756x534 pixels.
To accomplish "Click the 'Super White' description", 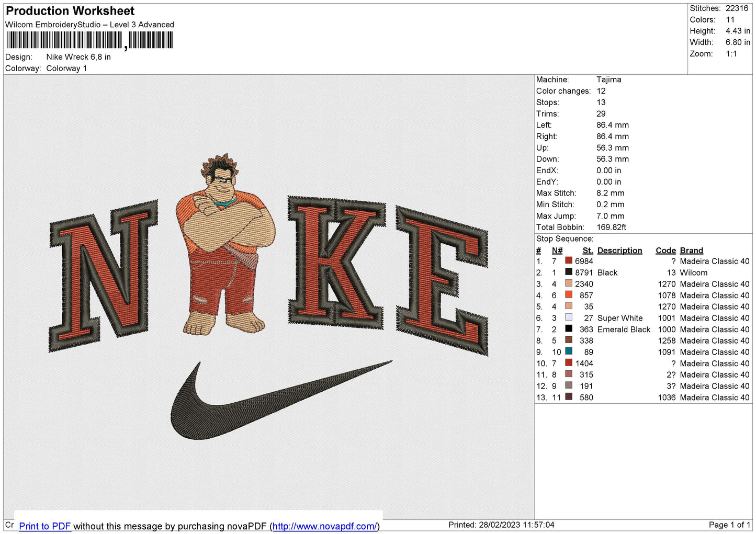I will 620,318.
